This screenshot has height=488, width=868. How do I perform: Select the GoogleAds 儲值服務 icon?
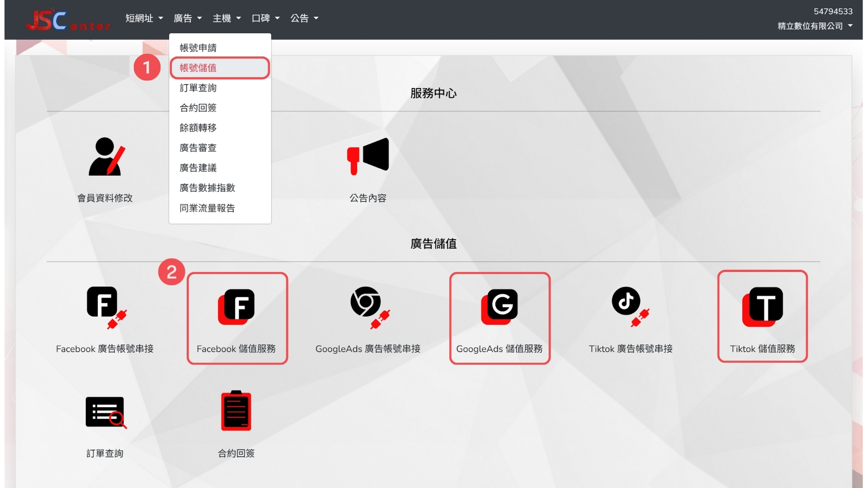coord(500,307)
